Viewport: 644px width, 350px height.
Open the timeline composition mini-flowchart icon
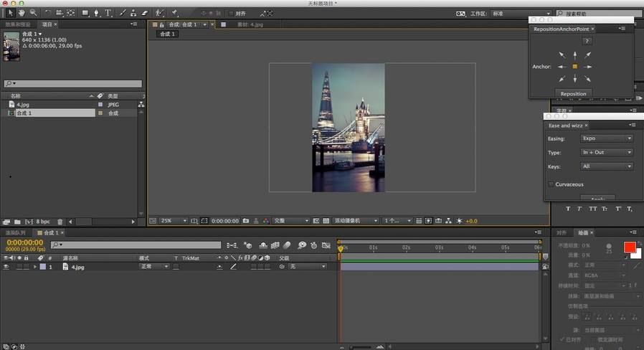pyautogui.click(x=232, y=245)
